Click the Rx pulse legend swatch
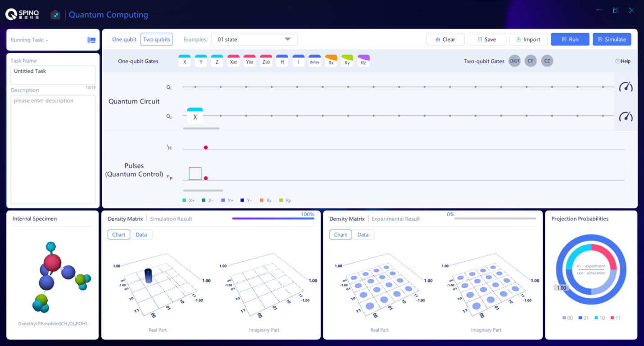Viewport: 644px width, 346px height. [262, 200]
